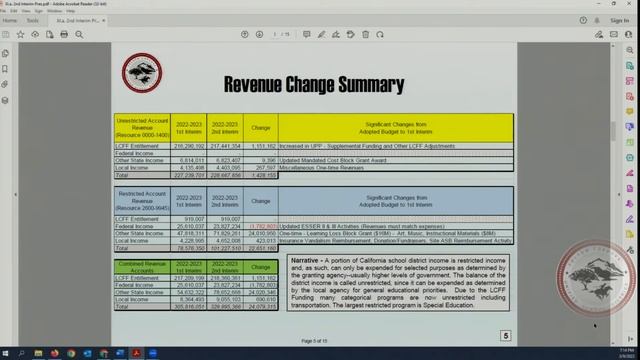Open Page Thumbnails in left panel

[5, 53]
